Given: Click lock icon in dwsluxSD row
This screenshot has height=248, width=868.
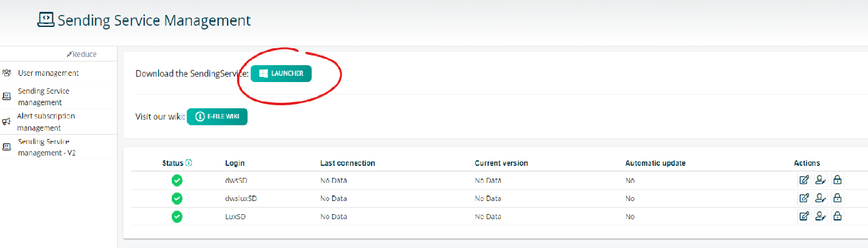Looking at the screenshot, I should [x=837, y=199].
